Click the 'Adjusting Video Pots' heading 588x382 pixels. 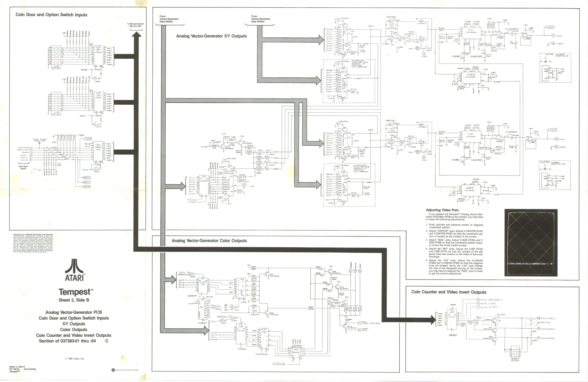[x=442, y=210]
